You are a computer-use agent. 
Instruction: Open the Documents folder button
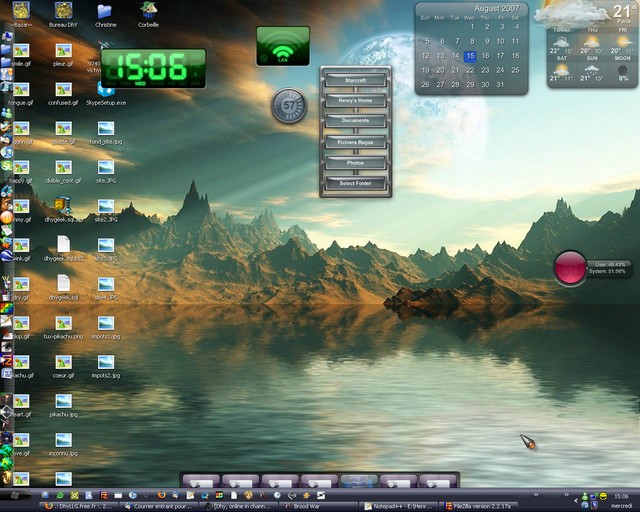coord(355,120)
